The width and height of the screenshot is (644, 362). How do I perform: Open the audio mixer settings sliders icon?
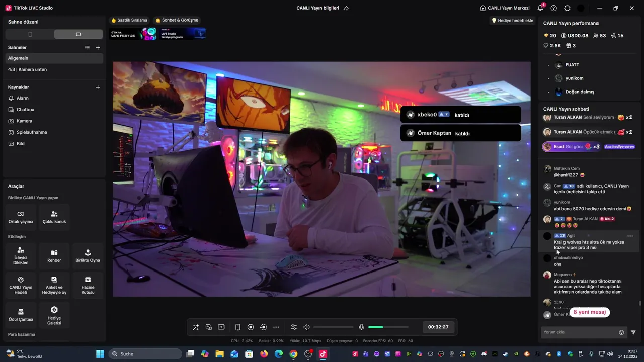click(294, 327)
